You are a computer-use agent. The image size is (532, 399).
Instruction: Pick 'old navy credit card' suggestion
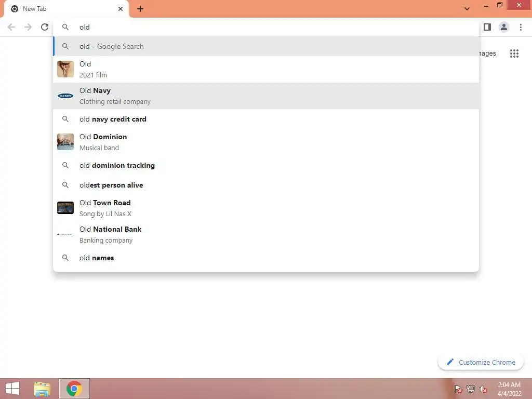[266, 119]
